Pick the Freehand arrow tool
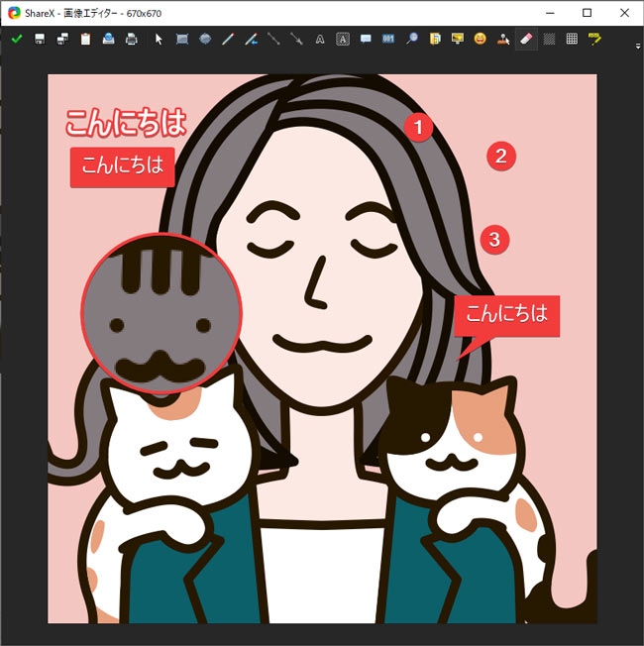644x646 pixels. pos(251,40)
